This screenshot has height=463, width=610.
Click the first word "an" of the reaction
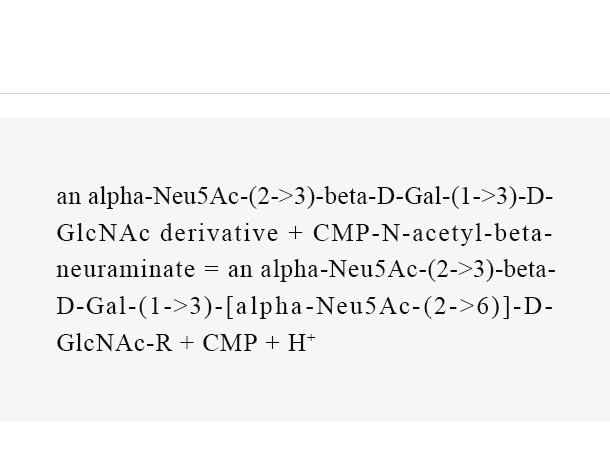tap(69, 197)
